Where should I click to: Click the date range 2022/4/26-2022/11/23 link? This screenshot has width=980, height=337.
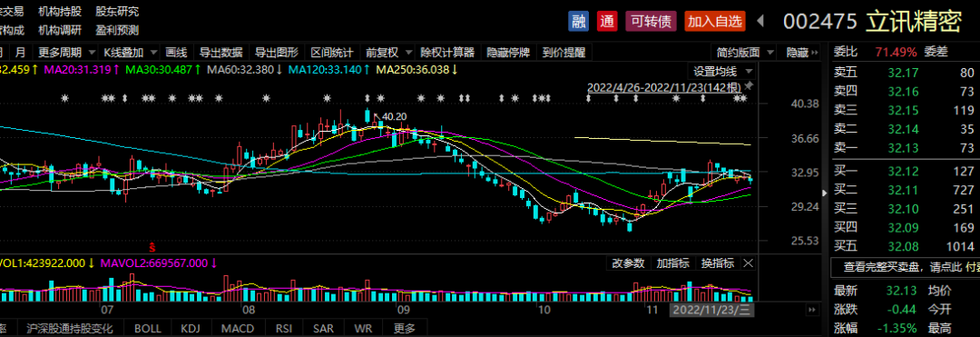(x=664, y=86)
